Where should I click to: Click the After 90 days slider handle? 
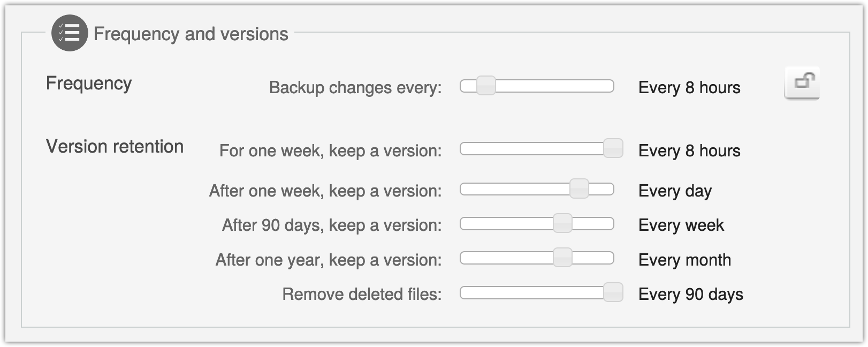coord(562,223)
